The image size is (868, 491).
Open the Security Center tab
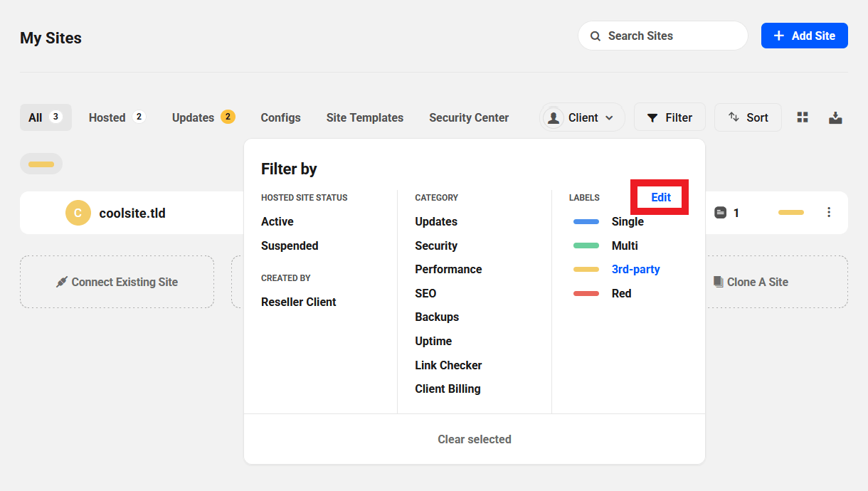click(x=468, y=117)
